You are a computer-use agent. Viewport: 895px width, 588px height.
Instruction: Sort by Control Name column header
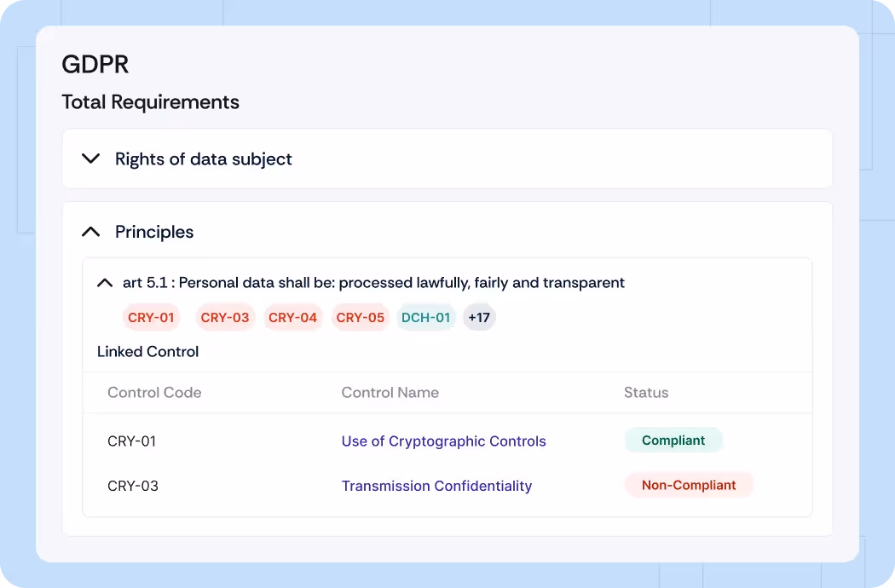point(390,393)
